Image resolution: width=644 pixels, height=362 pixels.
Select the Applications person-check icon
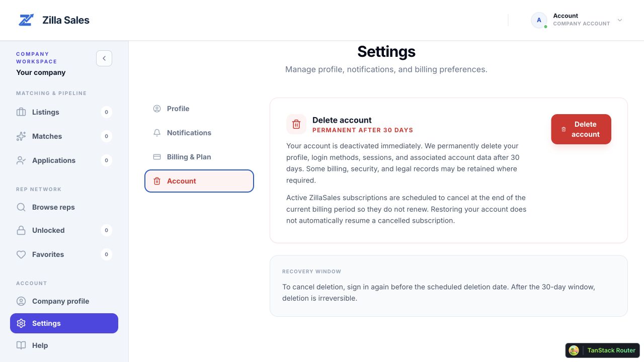pyautogui.click(x=21, y=160)
